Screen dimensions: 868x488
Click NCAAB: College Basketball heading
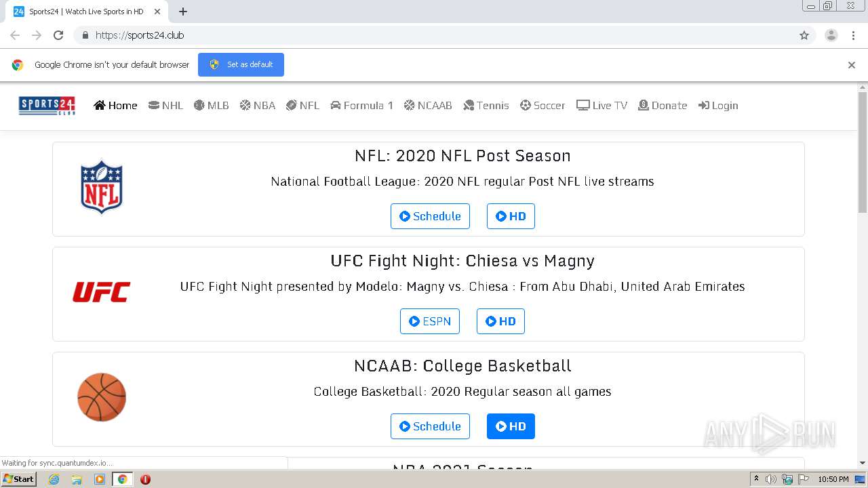(462, 366)
